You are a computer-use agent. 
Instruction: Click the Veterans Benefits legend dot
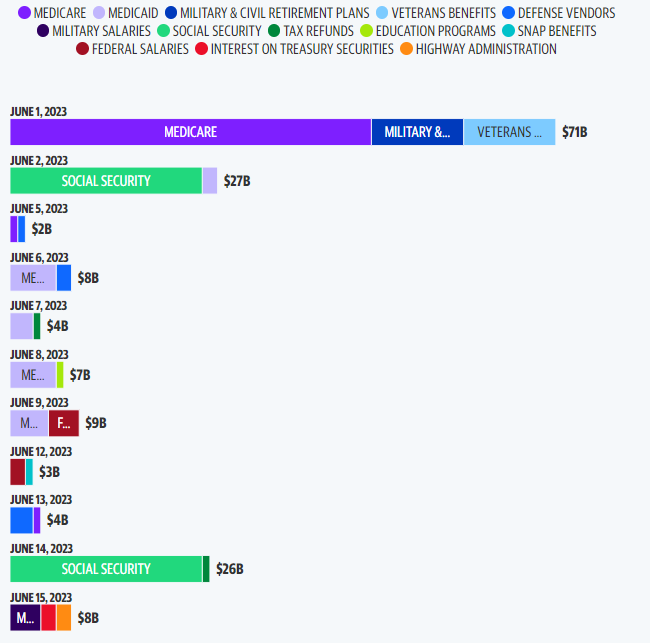coord(383,13)
